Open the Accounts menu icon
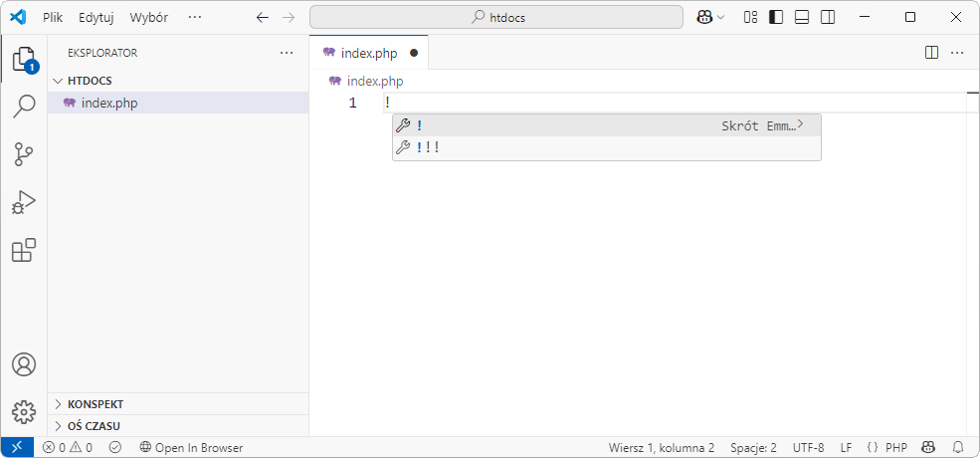The image size is (980, 458). [x=23, y=364]
